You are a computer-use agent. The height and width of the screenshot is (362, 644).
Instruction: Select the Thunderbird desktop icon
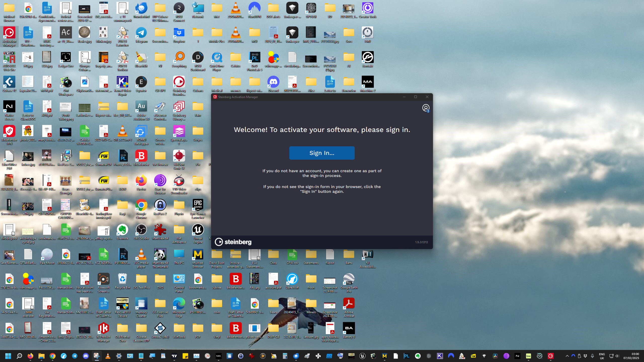click(141, 10)
